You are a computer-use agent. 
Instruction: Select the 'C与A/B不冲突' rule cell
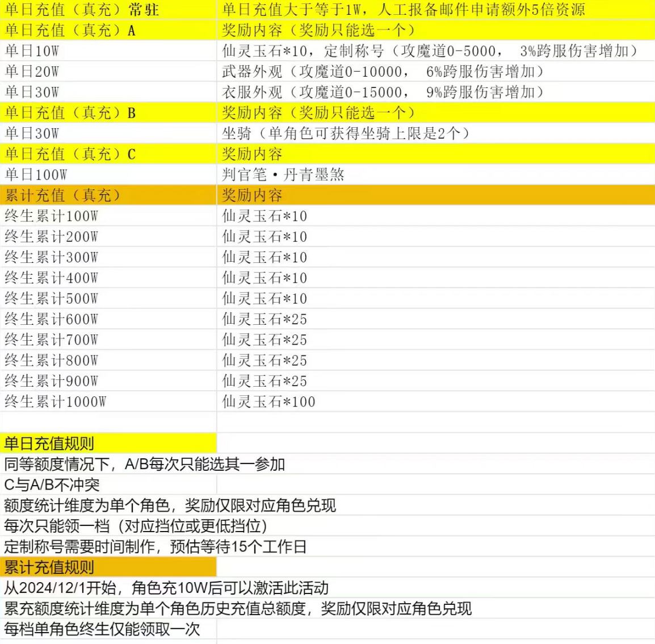point(52,485)
